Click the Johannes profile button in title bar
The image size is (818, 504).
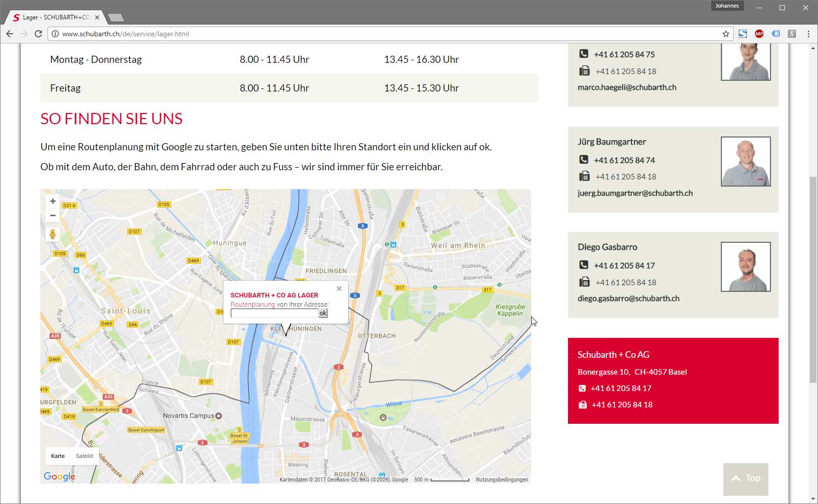coord(726,6)
